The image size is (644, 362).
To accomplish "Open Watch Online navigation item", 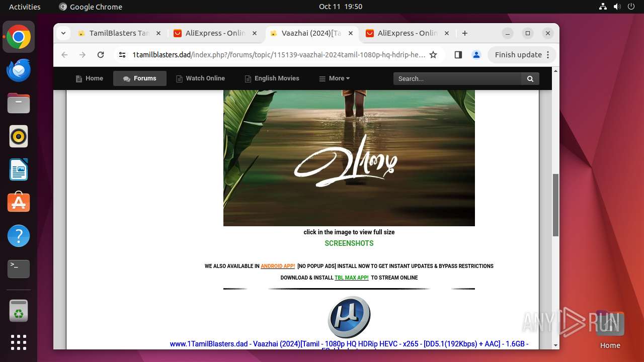I will 200,78.
